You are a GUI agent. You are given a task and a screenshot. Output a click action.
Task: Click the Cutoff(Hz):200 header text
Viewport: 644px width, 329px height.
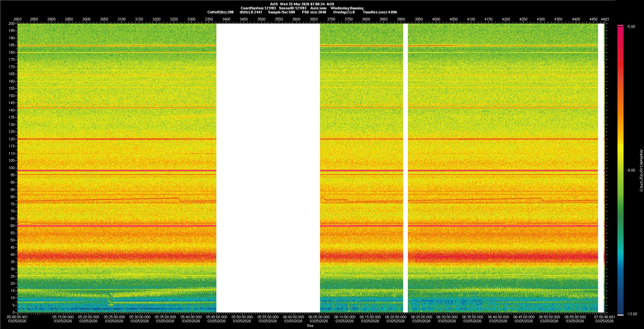[x=220, y=12]
